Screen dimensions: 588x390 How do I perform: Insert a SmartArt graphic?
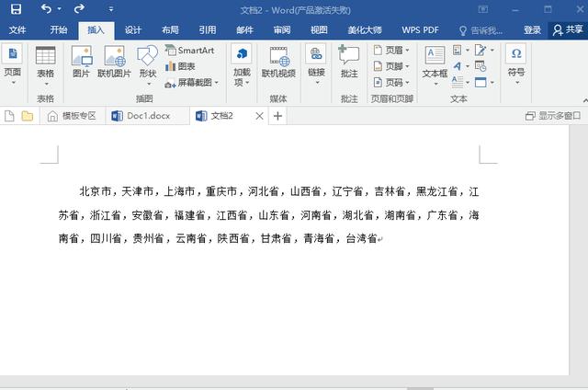189,51
